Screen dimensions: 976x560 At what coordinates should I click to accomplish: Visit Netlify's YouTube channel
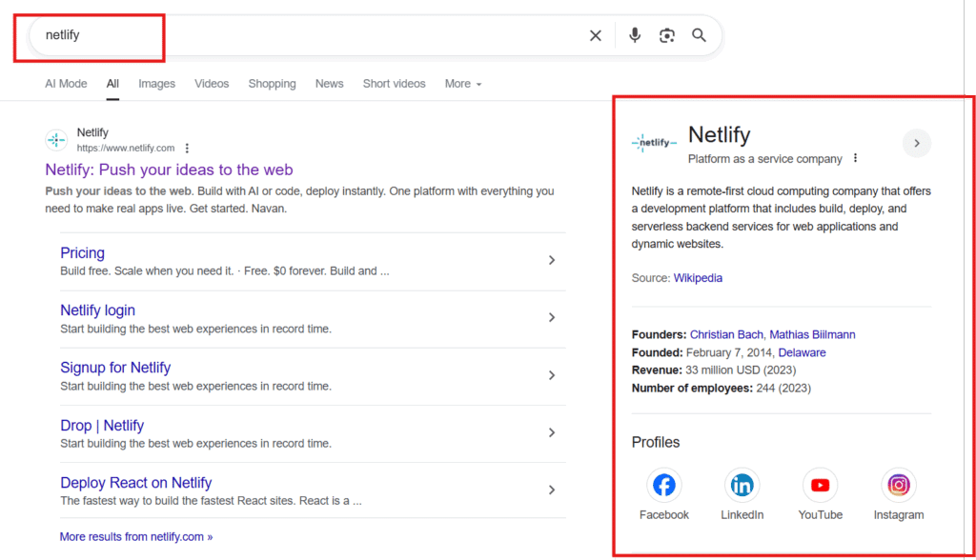(x=820, y=485)
